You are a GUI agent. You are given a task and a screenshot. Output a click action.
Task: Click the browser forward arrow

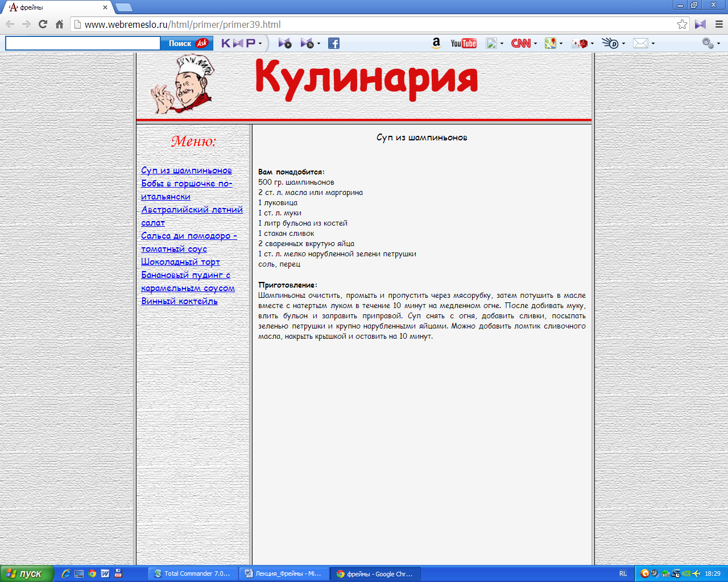[26, 24]
